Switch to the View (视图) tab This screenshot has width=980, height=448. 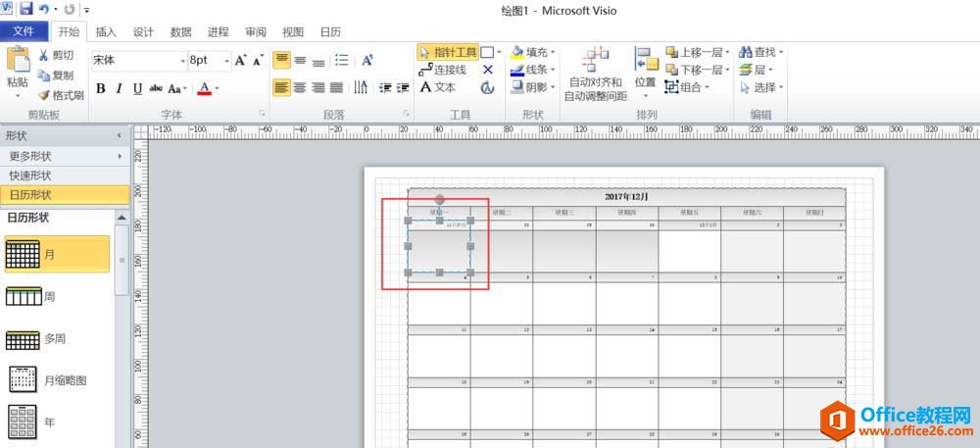click(293, 32)
